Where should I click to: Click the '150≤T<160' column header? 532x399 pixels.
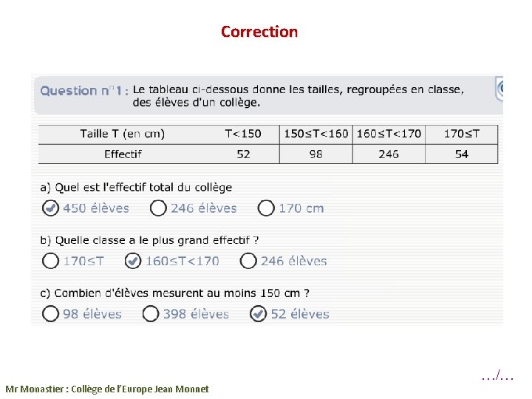[x=316, y=134]
